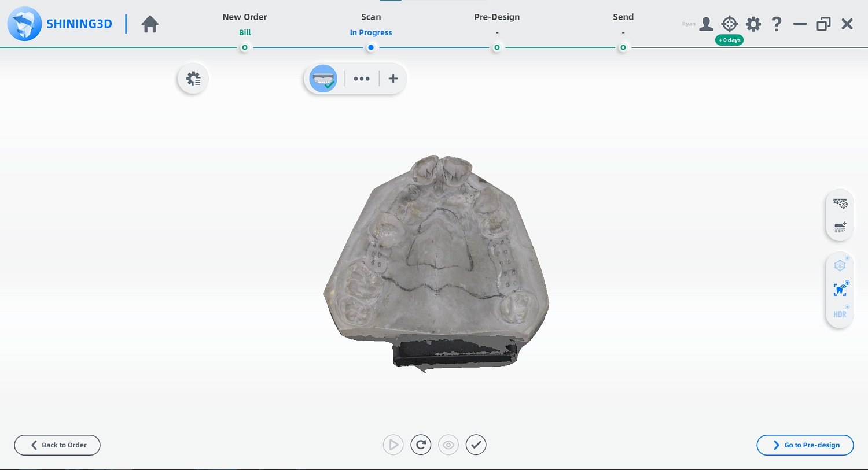Open Help question mark

coord(777,24)
